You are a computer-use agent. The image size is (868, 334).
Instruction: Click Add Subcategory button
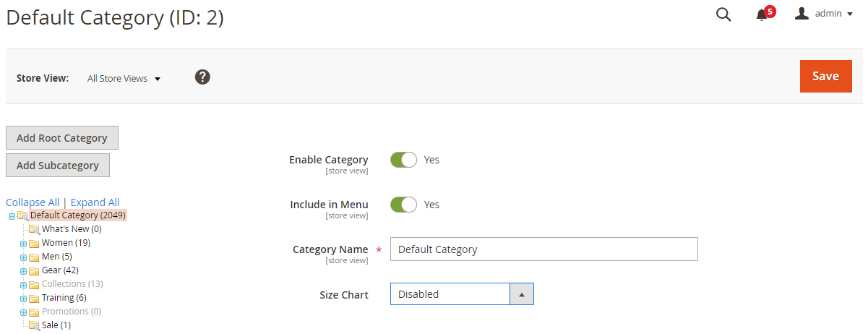(58, 166)
